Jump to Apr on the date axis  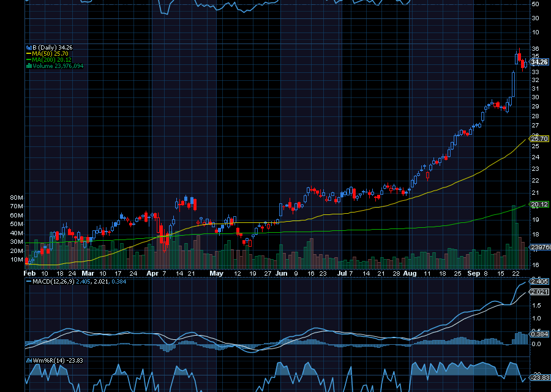click(152, 274)
